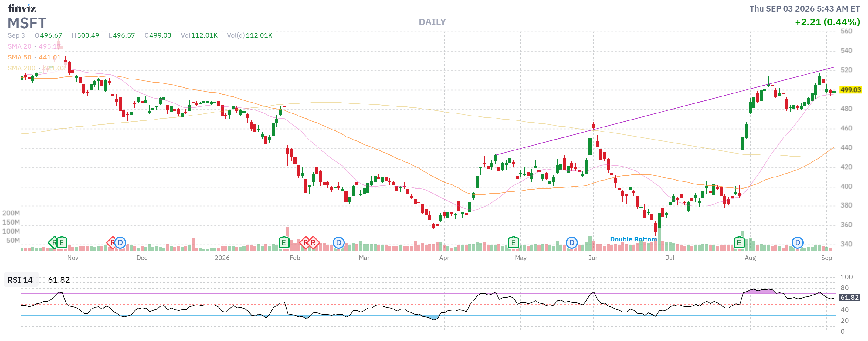868x341 pixels.
Task: Open the blue D dividend marker before December
Action: [x=120, y=243]
